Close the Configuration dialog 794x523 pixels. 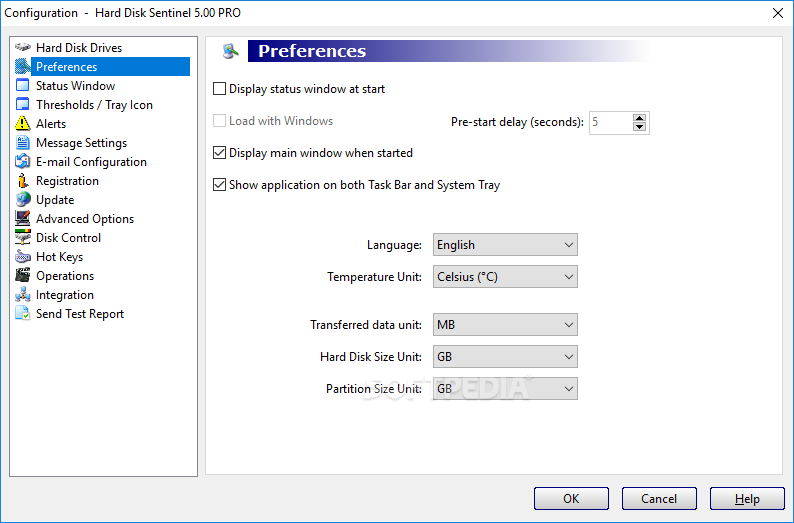pos(778,13)
